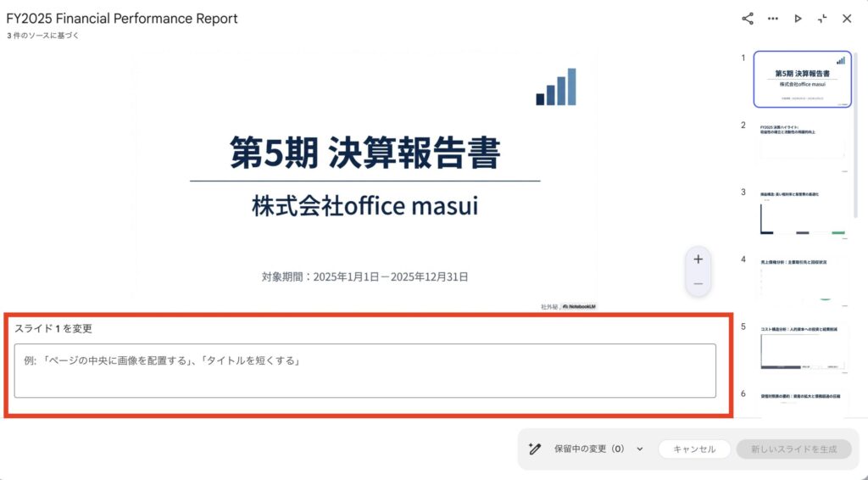Viewport: 868px width, 480px height.
Task: Click the collapse fullscreen arrows icon
Action: click(x=822, y=19)
